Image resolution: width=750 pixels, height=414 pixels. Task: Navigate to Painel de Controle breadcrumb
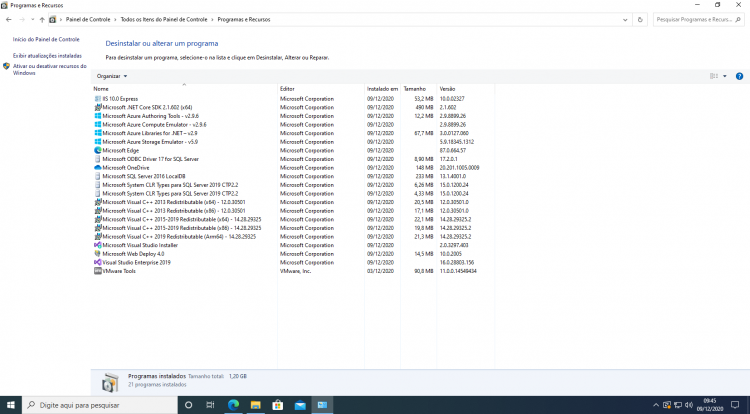[88, 20]
